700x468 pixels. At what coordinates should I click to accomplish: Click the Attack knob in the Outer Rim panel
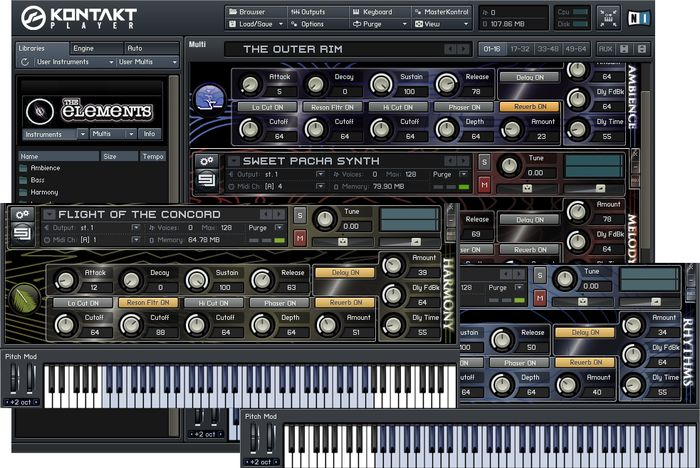251,85
